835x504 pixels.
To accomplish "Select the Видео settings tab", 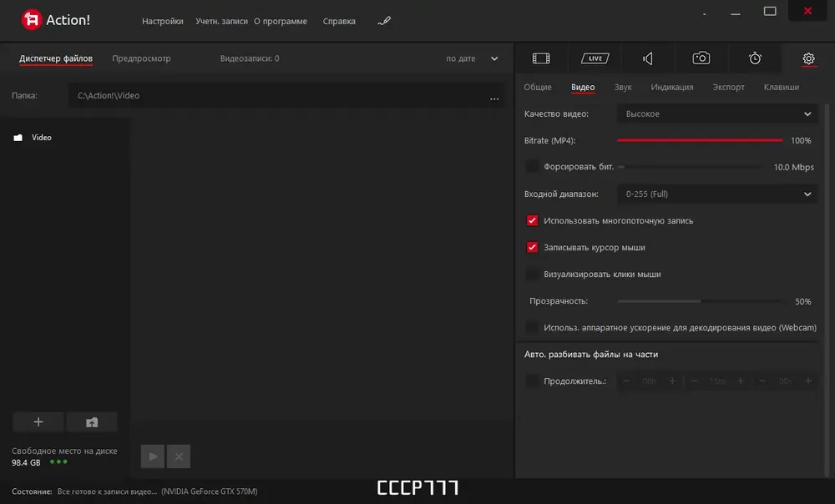I will (x=583, y=87).
